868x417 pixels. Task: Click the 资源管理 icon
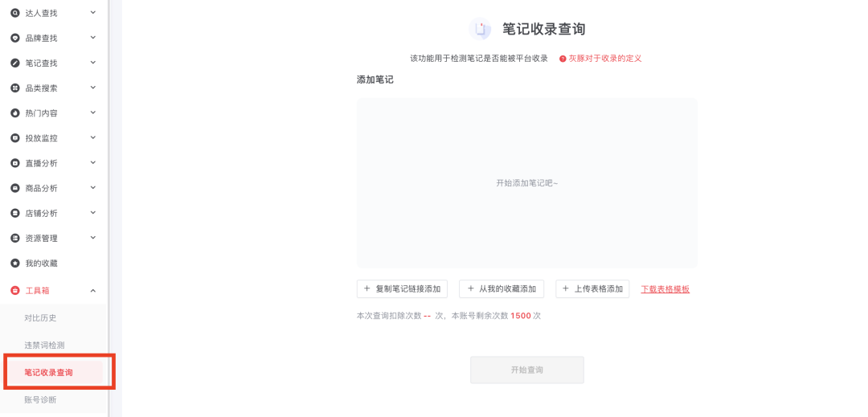tap(15, 239)
